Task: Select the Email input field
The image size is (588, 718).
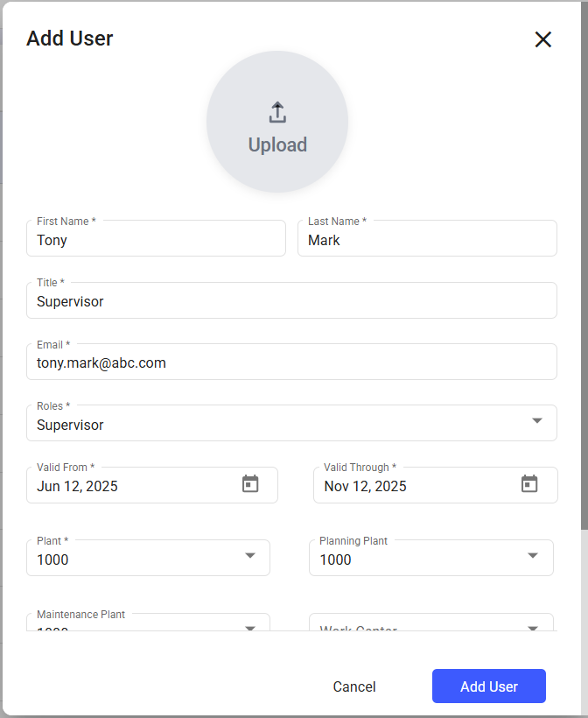Action: click(291, 363)
